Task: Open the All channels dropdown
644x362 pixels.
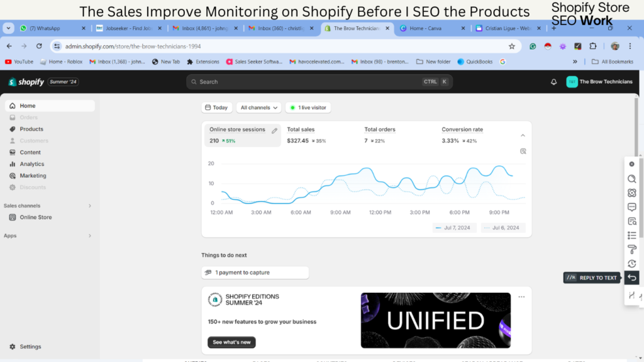Action: pos(258,107)
